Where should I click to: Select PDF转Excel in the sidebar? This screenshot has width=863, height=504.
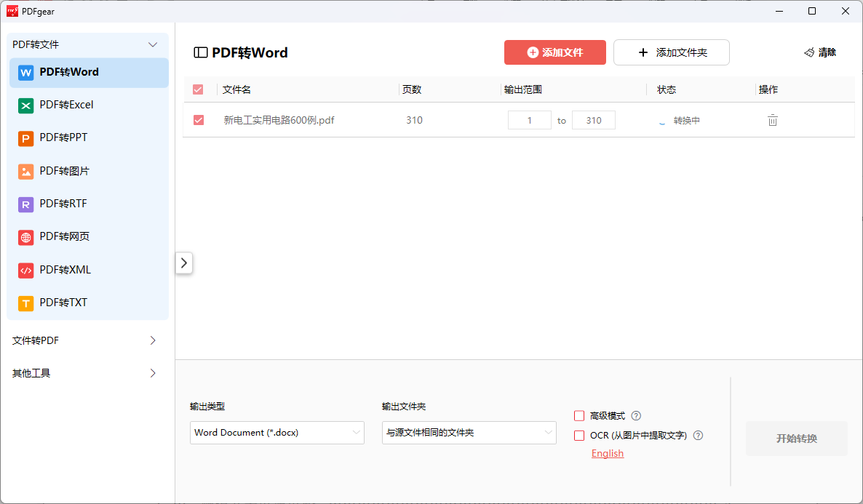click(90, 105)
